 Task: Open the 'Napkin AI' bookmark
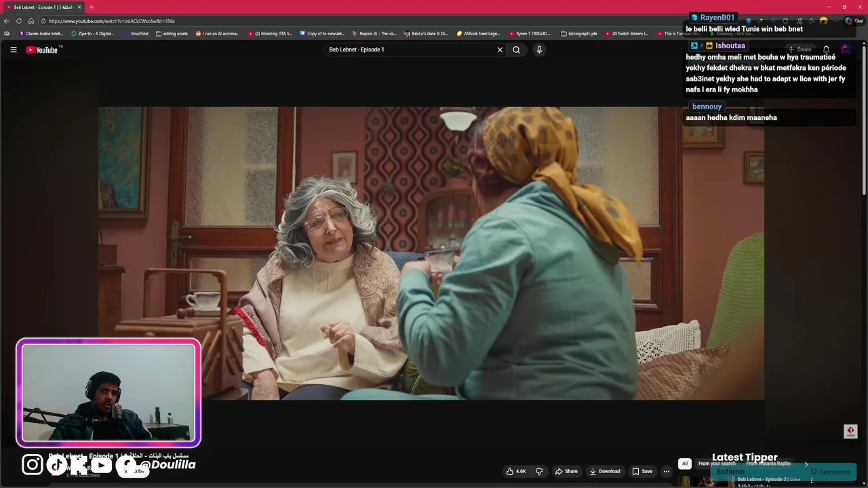tap(374, 33)
